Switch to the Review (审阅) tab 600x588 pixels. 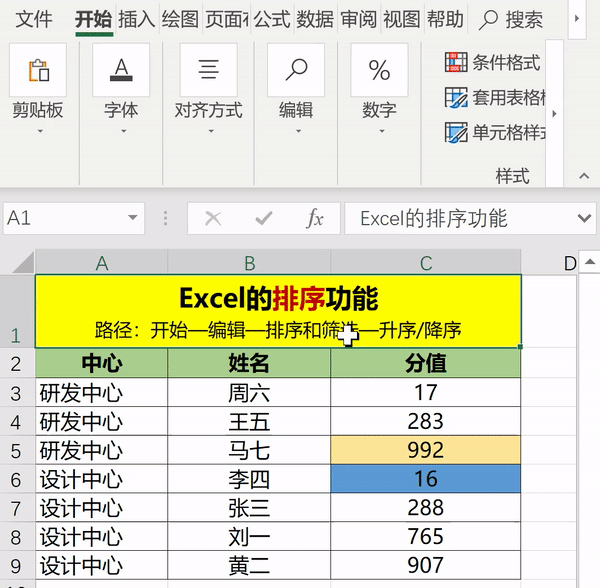pyautogui.click(x=359, y=19)
